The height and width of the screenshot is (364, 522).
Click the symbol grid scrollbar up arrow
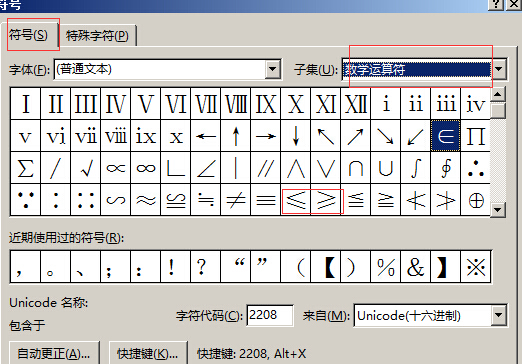(x=498, y=94)
